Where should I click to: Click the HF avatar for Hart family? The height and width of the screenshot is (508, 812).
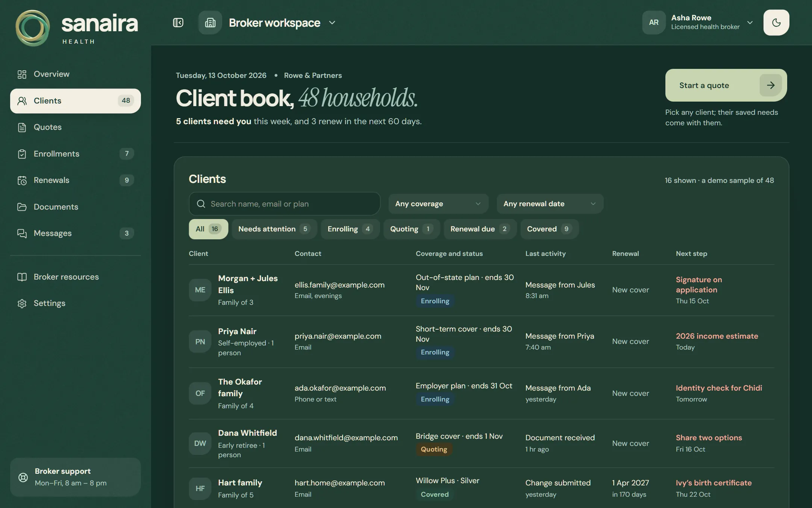(x=200, y=488)
